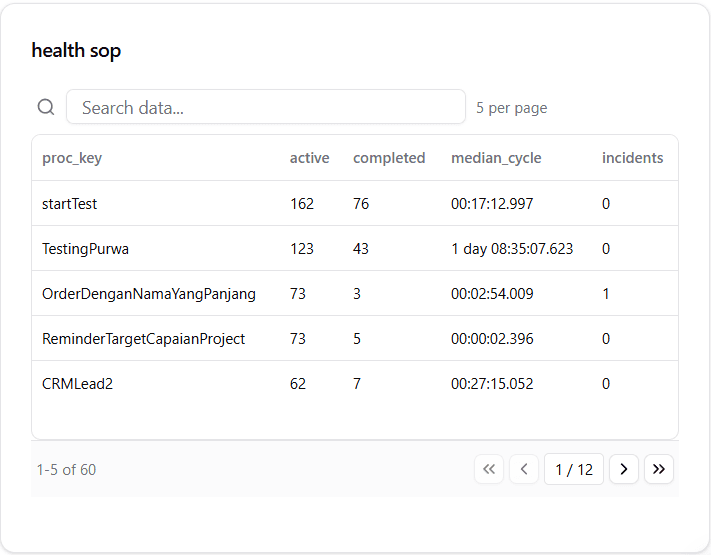The height and width of the screenshot is (555, 711).
Task: Go to the previous page
Action: pyautogui.click(x=524, y=469)
